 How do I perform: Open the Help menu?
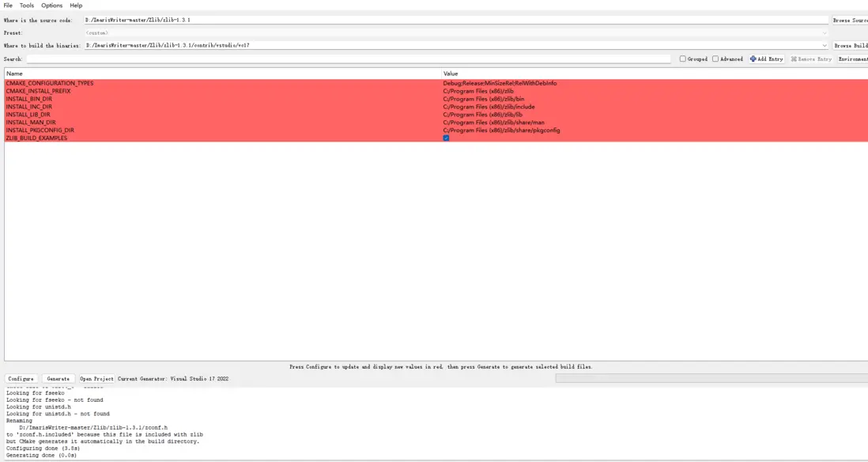point(76,6)
